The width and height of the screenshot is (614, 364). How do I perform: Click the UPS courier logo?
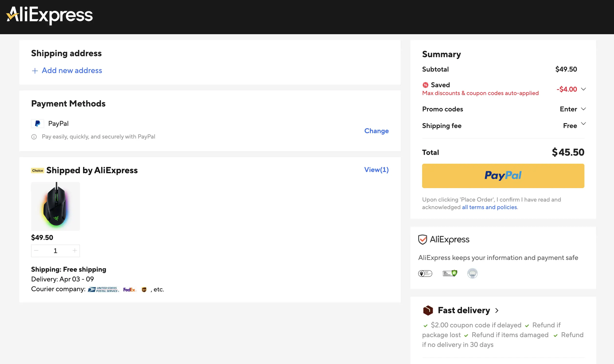(x=144, y=290)
